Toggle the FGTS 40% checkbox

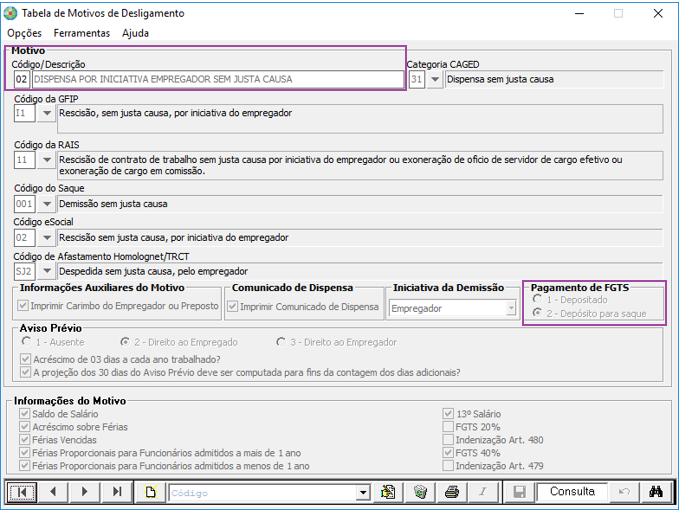[x=448, y=452]
